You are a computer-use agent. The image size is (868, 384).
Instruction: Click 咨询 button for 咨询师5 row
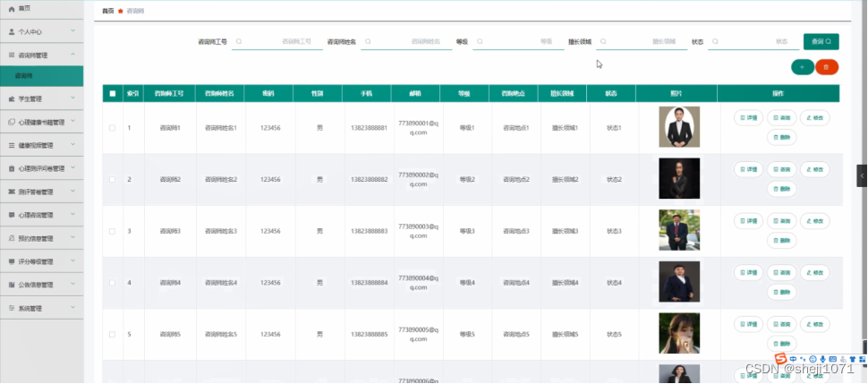click(781, 324)
